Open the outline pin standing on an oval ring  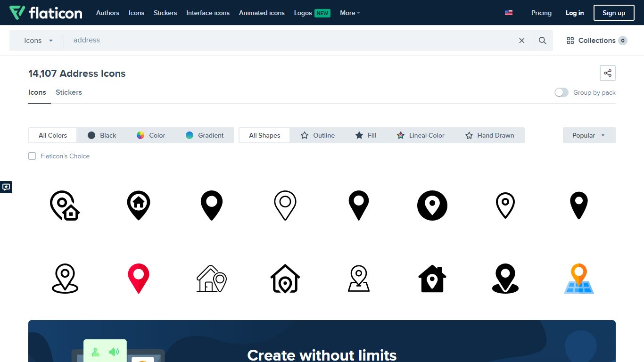65,279
